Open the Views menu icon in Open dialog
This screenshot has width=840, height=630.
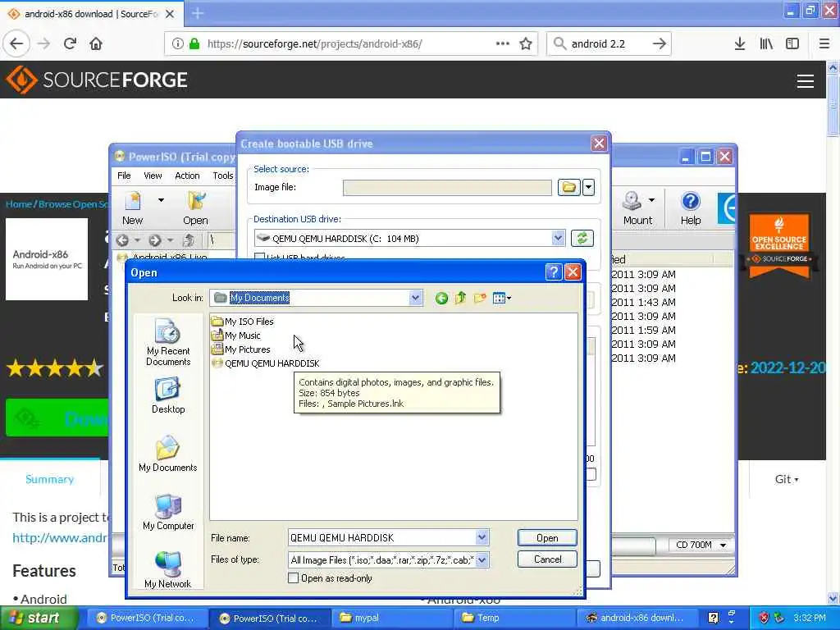pos(502,298)
